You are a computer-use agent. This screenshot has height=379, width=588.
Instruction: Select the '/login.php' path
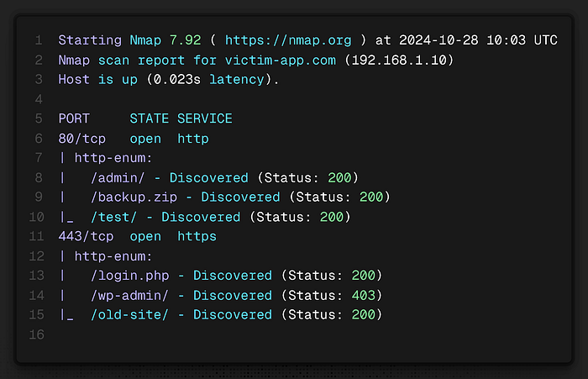point(129,276)
